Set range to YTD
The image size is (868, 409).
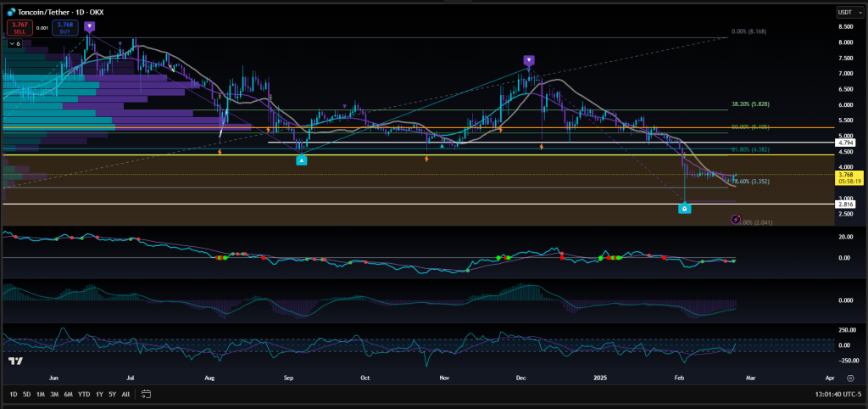pyautogui.click(x=84, y=395)
